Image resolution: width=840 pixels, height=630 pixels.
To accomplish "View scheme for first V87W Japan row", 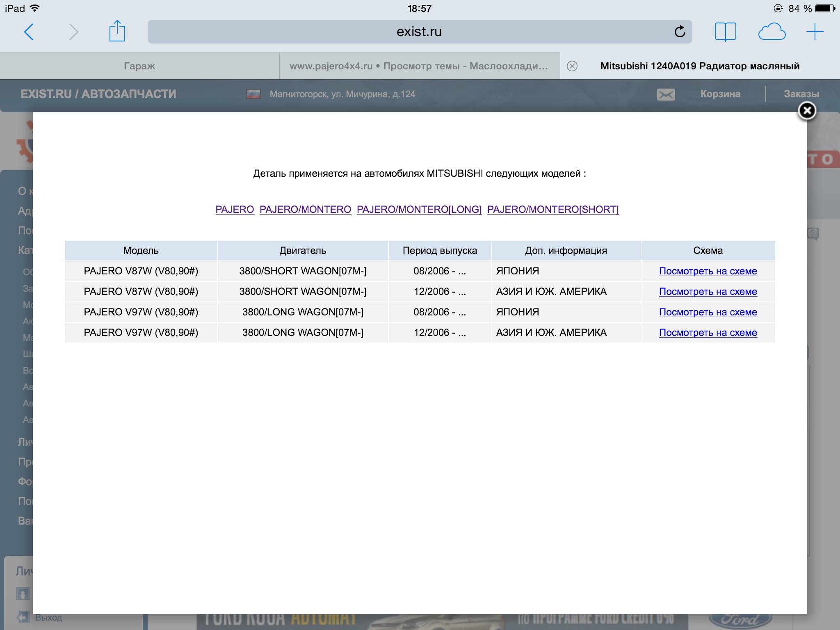I will (x=708, y=271).
